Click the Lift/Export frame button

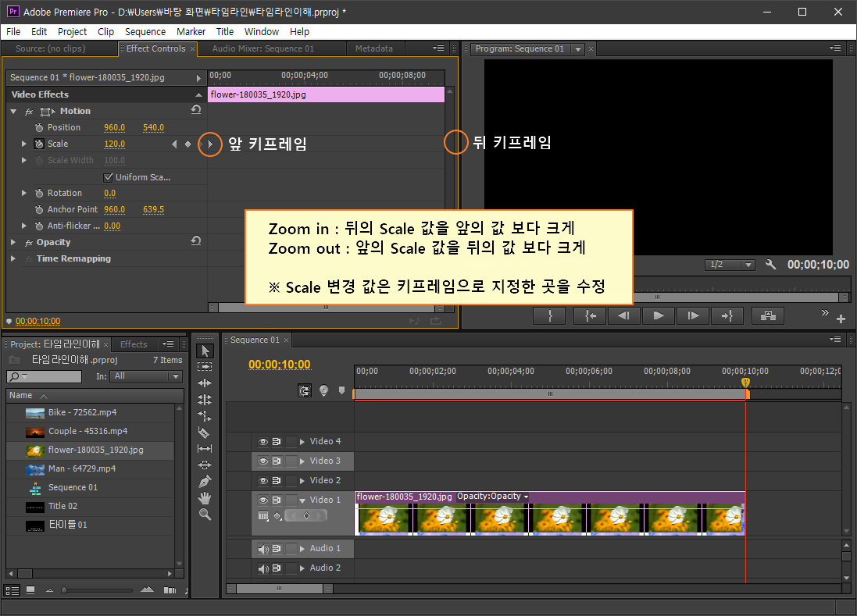pos(768,315)
